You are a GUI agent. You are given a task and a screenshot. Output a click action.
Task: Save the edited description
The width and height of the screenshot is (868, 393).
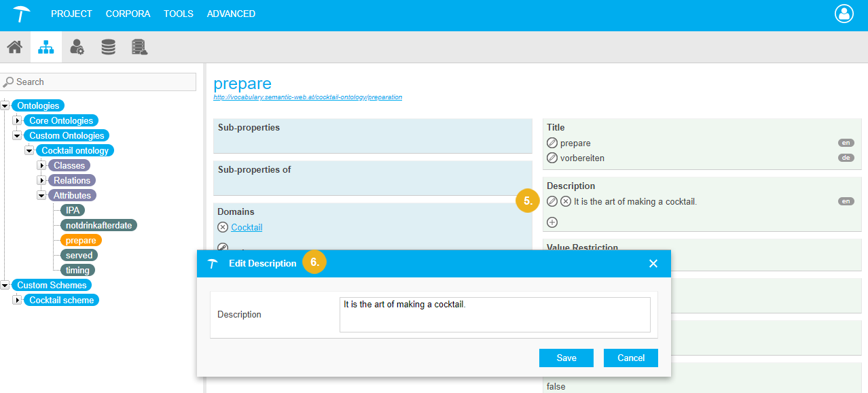(x=566, y=358)
